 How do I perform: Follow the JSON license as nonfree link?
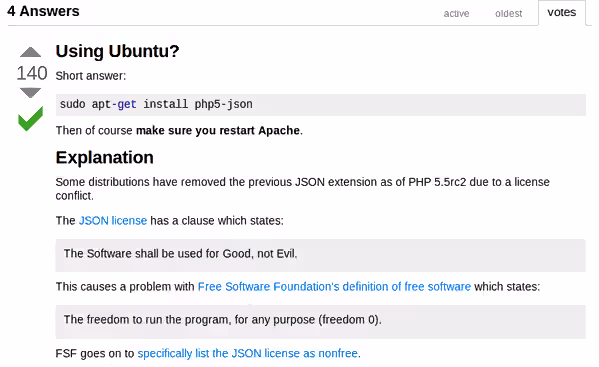pos(249,354)
